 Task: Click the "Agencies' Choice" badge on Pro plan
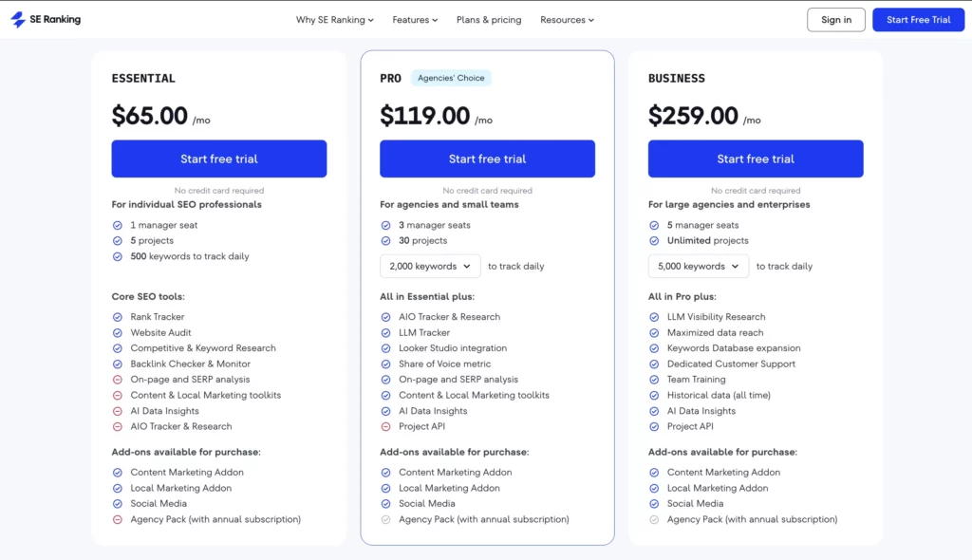[x=454, y=78]
